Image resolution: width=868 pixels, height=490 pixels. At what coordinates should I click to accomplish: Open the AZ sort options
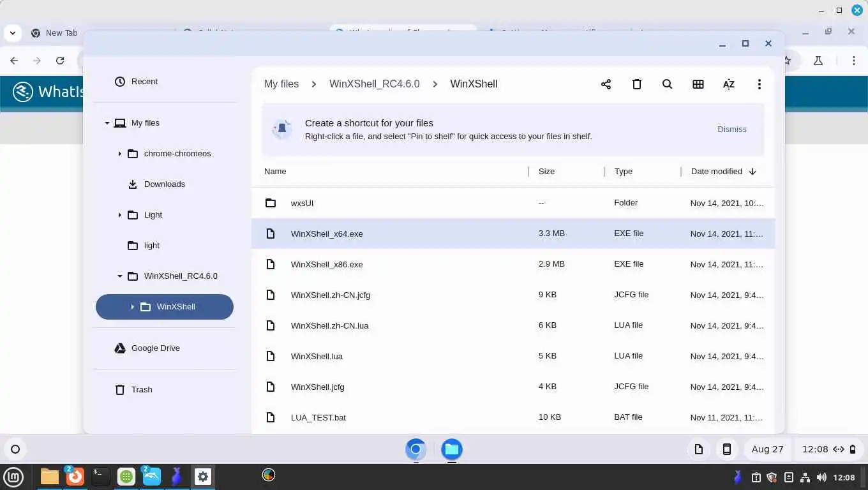(x=728, y=84)
